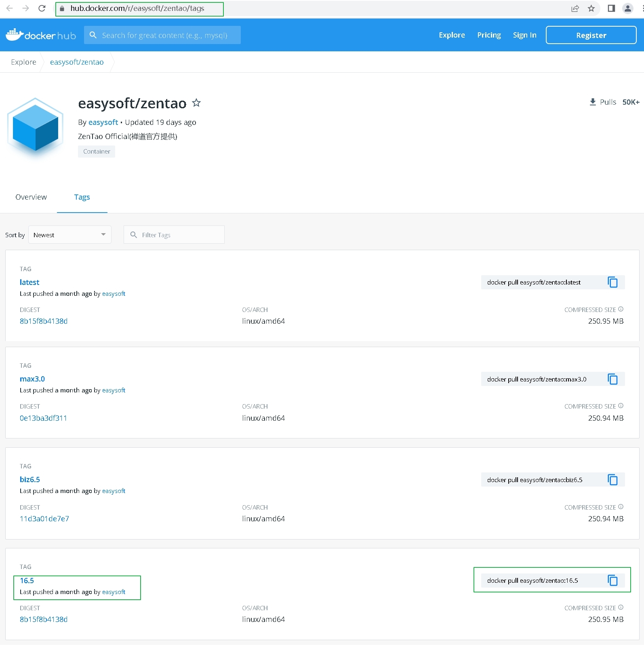
Task: Open digest 8b15f8b4138d under 16.5 tag
Action: [44, 619]
